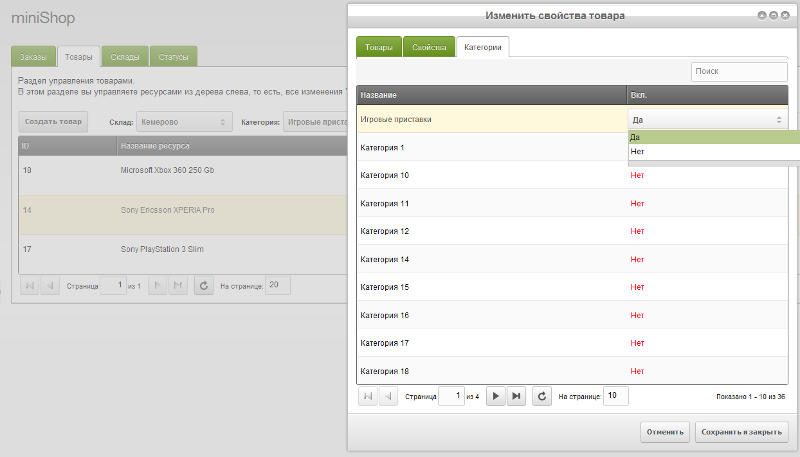Open the Категория dropdown in products panel

(316, 122)
